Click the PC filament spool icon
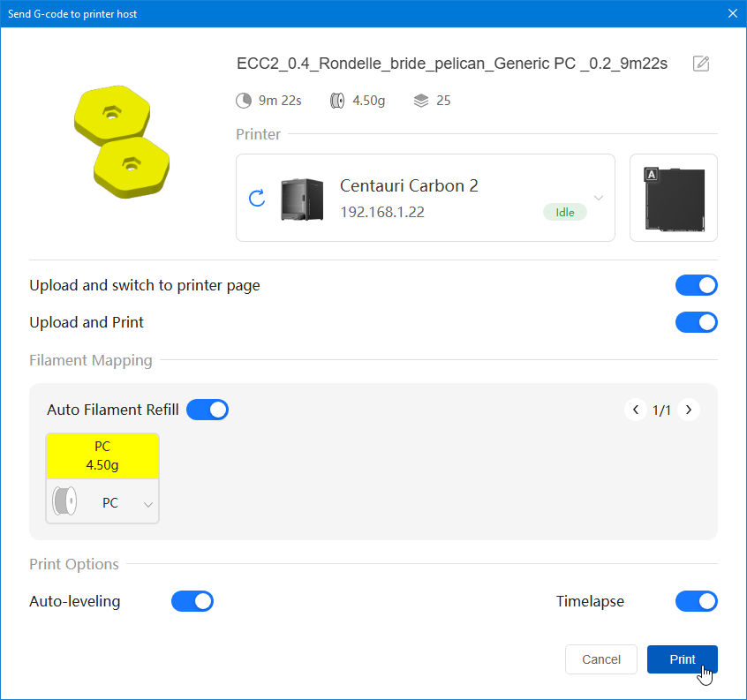 (x=64, y=502)
